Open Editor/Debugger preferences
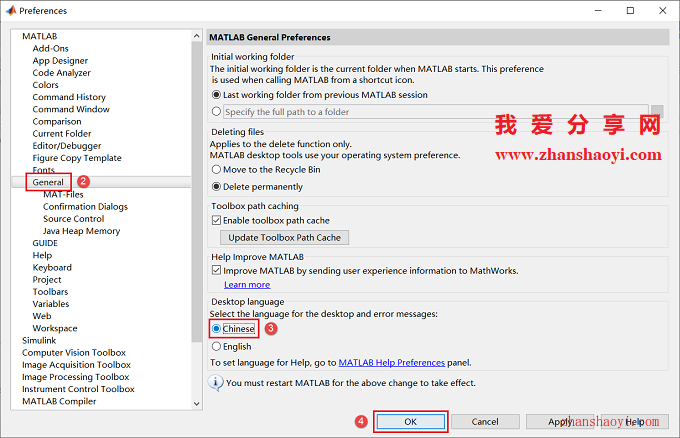 pos(67,145)
